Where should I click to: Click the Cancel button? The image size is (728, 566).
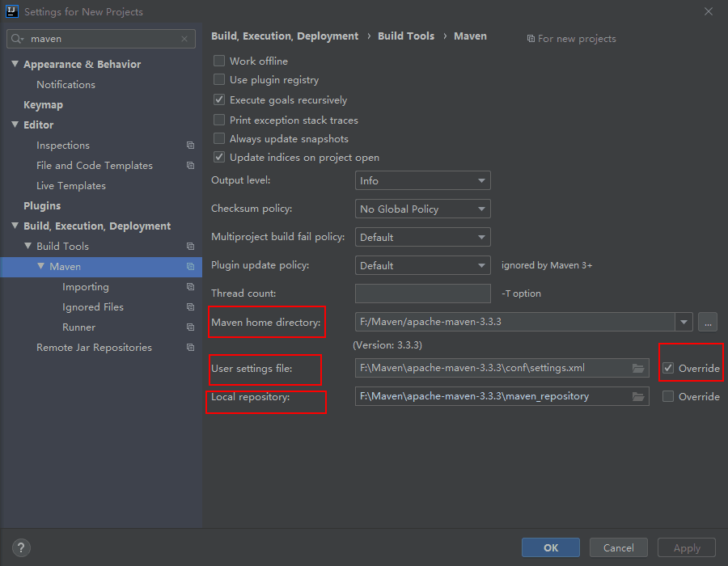tap(619, 547)
